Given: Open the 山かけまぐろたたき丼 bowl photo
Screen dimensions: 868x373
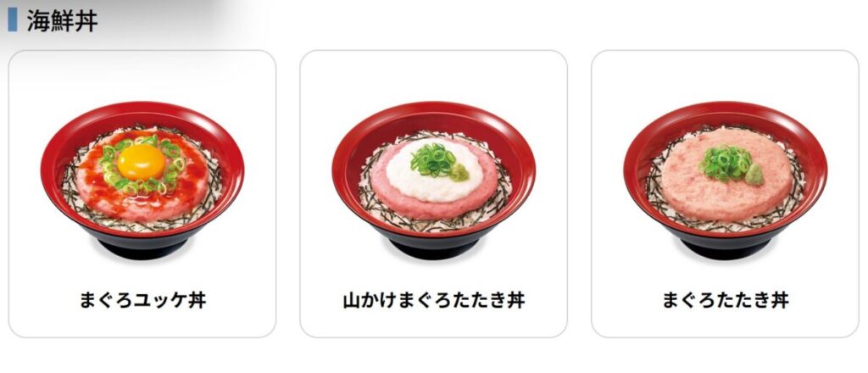Looking at the screenshot, I should click(x=433, y=180).
